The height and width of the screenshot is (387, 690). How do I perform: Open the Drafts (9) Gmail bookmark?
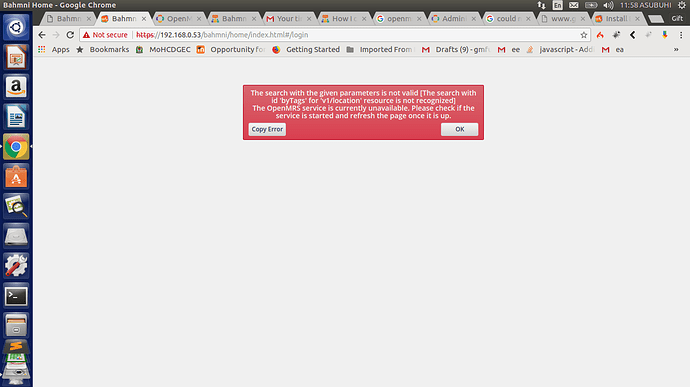point(456,50)
